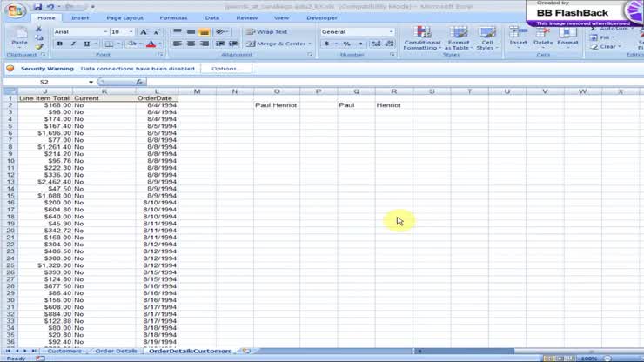Click the red font color swatch
This screenshot has width=644, height=362.
tap(151, 44)
